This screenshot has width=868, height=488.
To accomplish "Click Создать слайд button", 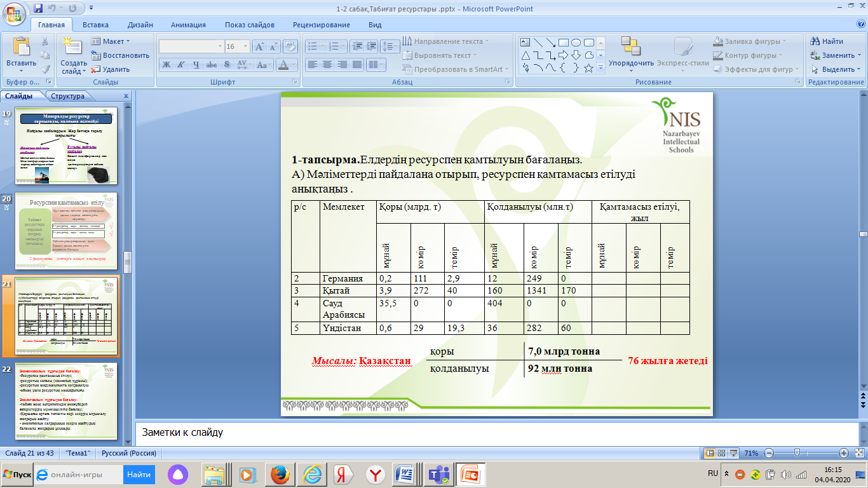I will tap(74, 53).
